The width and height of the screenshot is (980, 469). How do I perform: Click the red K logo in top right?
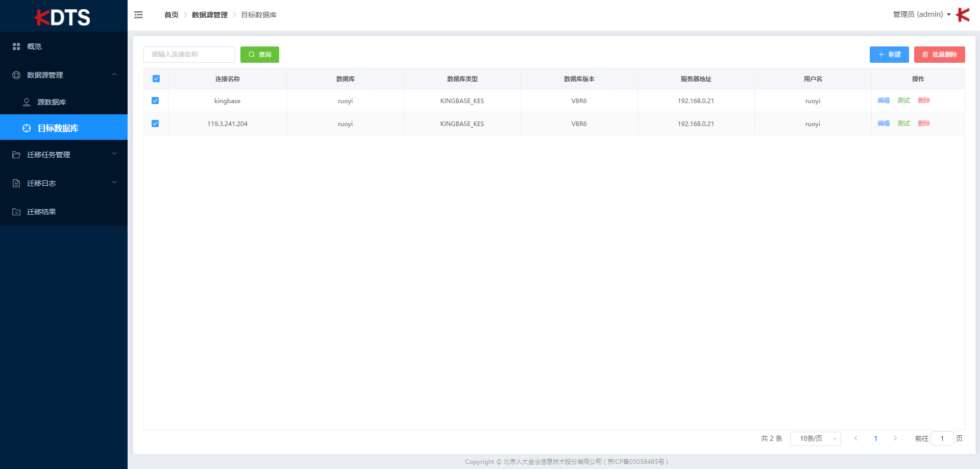point(963,15)
